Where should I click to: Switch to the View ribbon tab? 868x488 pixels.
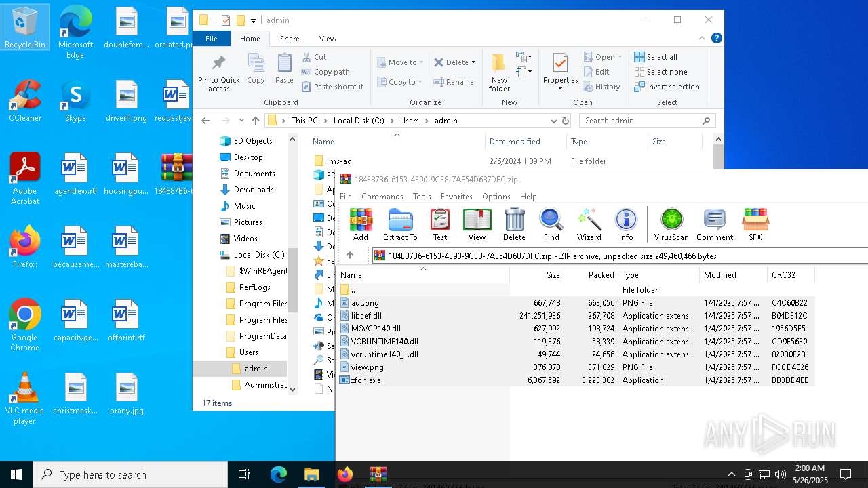pos(328,39)
